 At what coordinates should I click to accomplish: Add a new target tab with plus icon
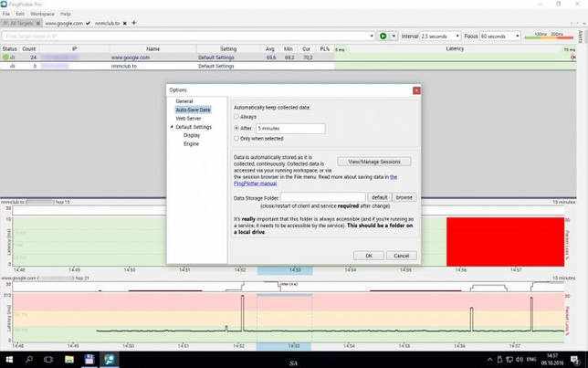tap(133, 23)
